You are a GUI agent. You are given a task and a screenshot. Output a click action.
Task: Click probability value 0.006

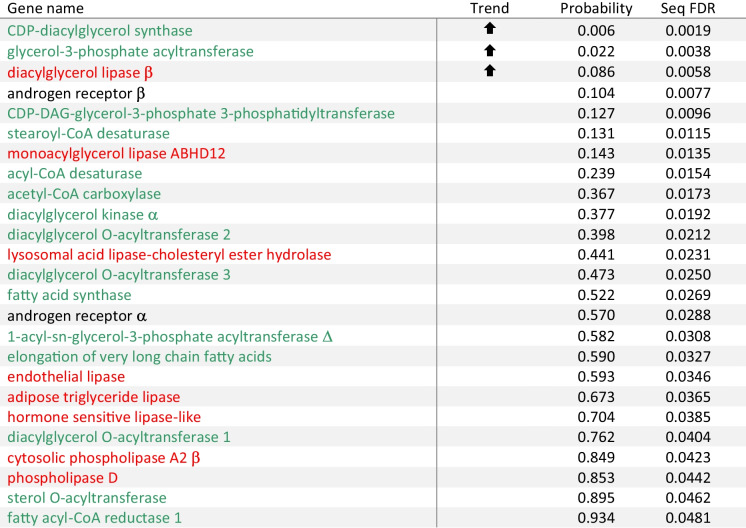596,31
